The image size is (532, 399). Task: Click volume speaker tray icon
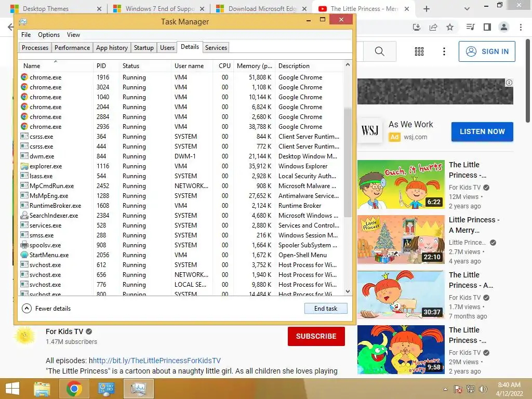[483, 389]
